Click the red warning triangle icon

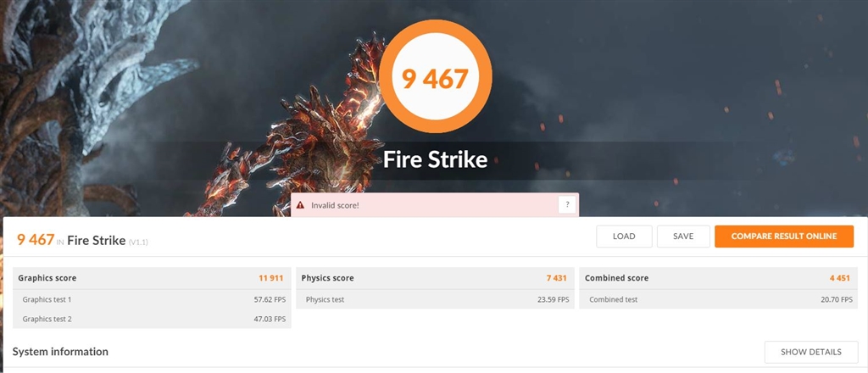pyautogui.click(x=300, y=205)
